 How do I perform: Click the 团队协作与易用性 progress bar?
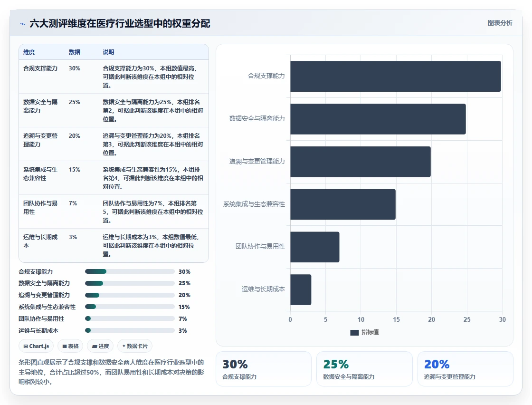point(130,319)
